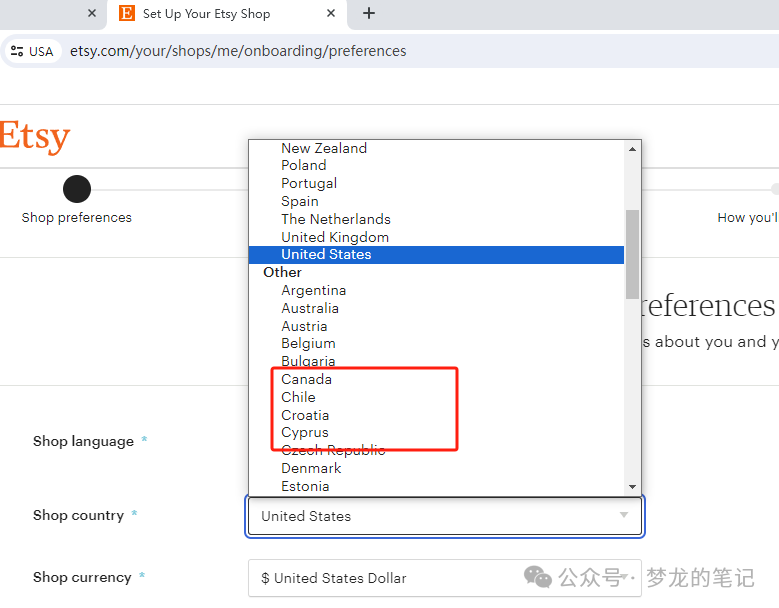This screenshot has width=779, height=608.
Task: Click the browser address bar URL
Action: coord(238,51)
